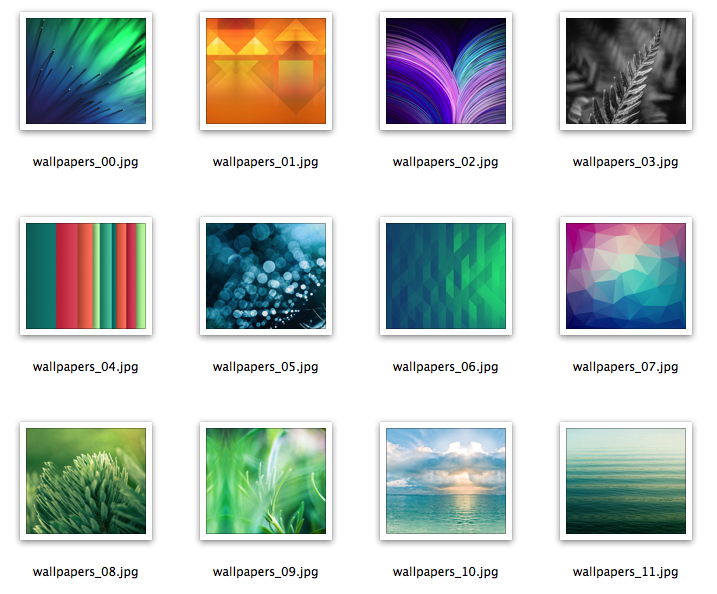Viewport: 717px width, 594px height.
Task: Select the red and green vertical stripes thumbnail
Action: (x=86, y=276)
